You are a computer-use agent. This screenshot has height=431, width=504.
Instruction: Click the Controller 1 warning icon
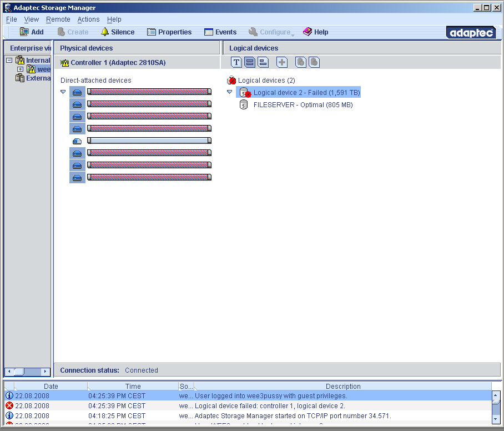click(x=64, y=63)
